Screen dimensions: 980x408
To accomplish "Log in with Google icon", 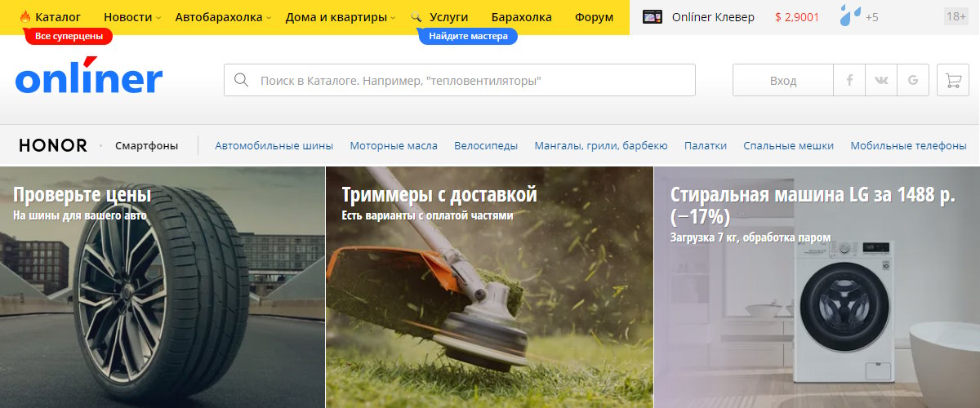I will [913, 81].
